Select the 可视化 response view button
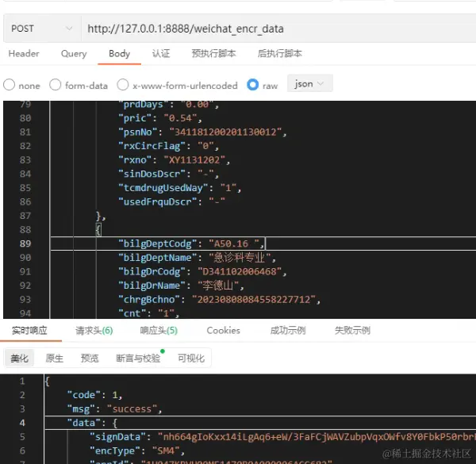The height and width of the screenshot is (464, 476). (191, 359)
